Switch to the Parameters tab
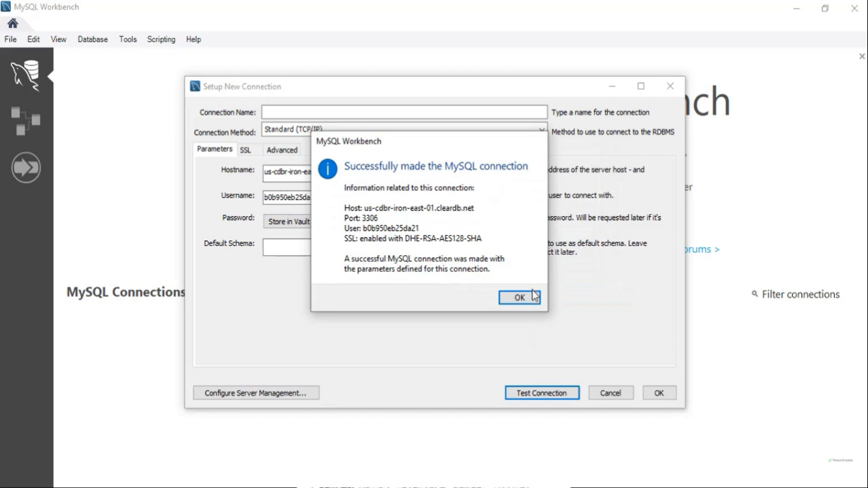This screenshot has height=488, width=868. tap(215, 149)
